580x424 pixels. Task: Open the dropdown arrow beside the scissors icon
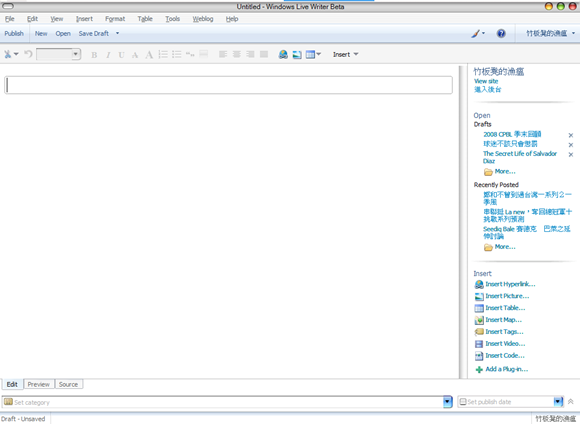16,54
